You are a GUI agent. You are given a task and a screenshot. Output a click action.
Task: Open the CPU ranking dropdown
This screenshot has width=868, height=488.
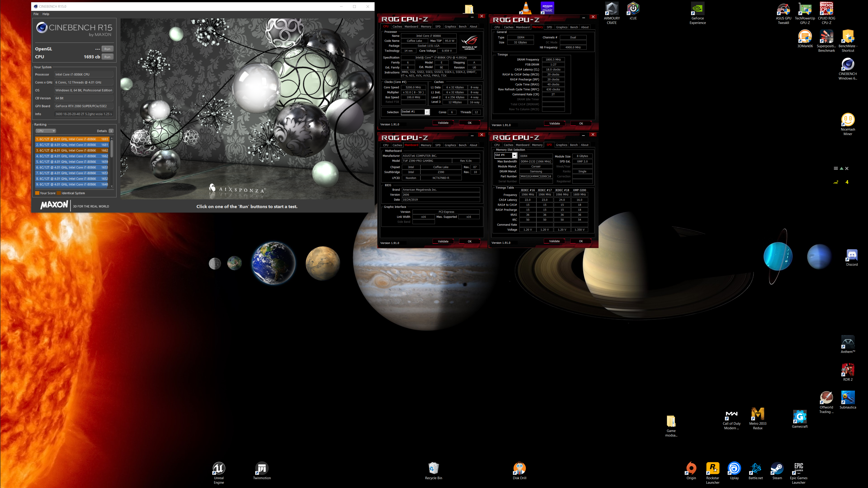pos(46,131)
